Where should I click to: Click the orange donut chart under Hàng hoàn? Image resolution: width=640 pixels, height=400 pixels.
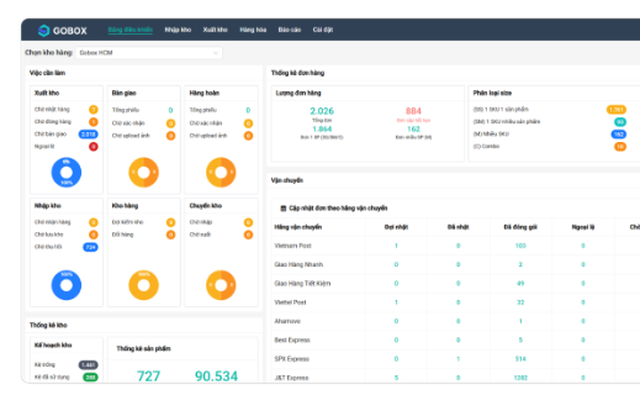[220, 173]
